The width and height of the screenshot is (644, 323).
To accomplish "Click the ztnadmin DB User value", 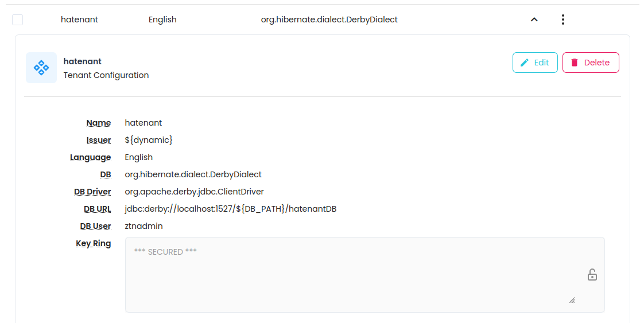I will (143, 226).
